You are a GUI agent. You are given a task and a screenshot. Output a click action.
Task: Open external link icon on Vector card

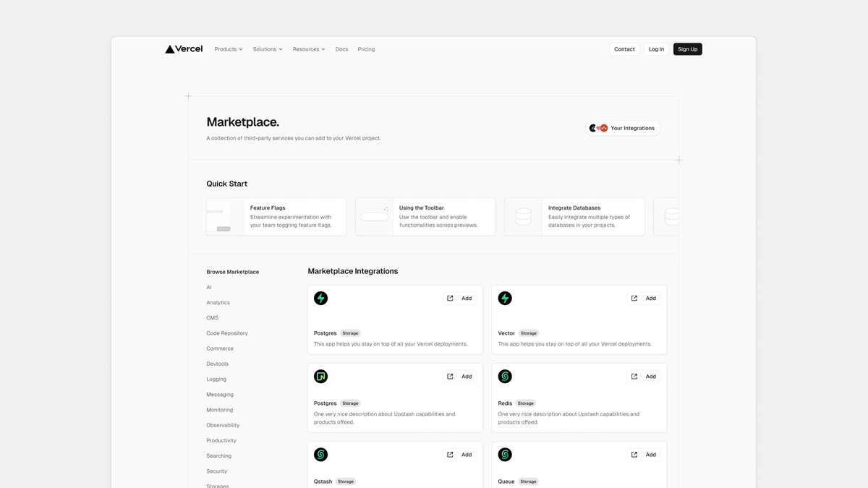634,297
